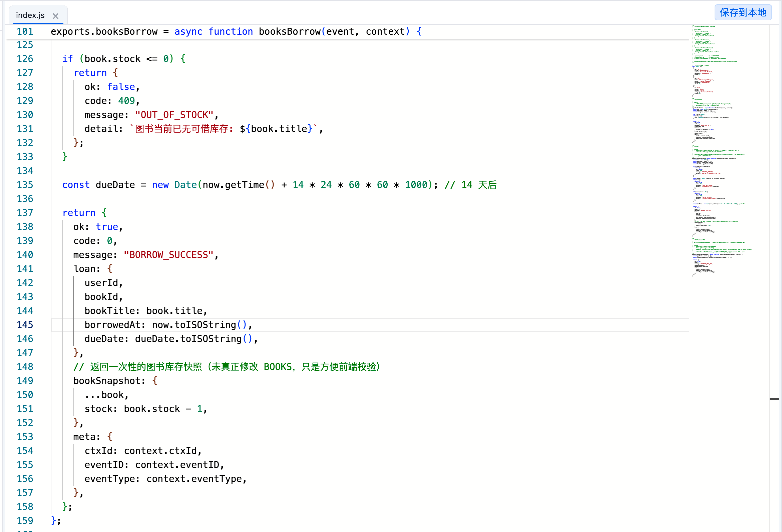The image size is (782, 532).
Task: Click context.eventType on line 156
Action: click(x=194, y=479)
